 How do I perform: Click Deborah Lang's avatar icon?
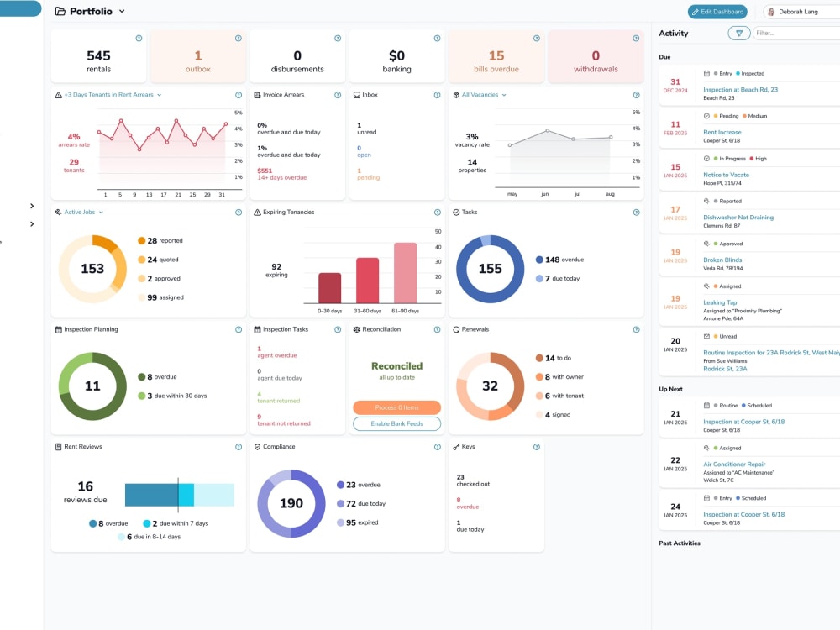(x=771, y=12)
